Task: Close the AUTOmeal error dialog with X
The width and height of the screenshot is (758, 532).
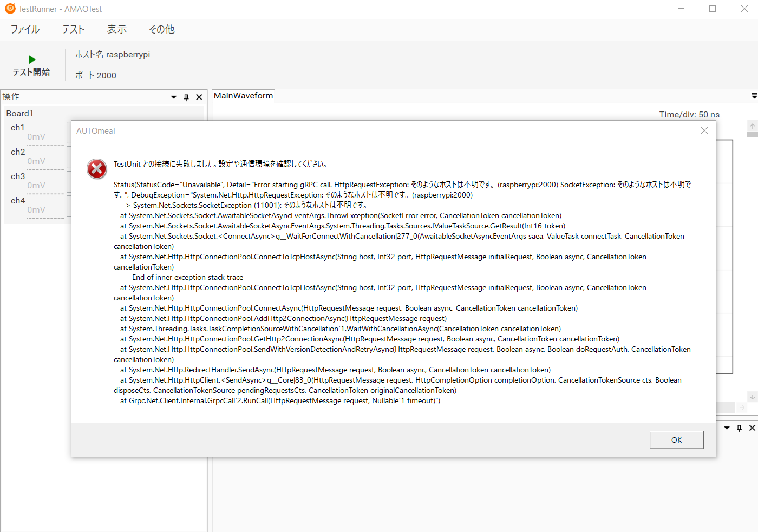Action: click(704, 130)
